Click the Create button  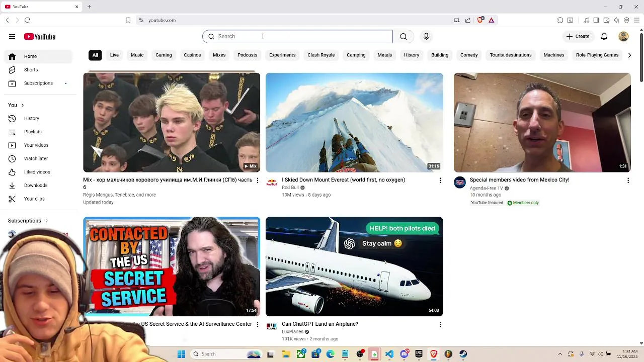click(578, 36)
